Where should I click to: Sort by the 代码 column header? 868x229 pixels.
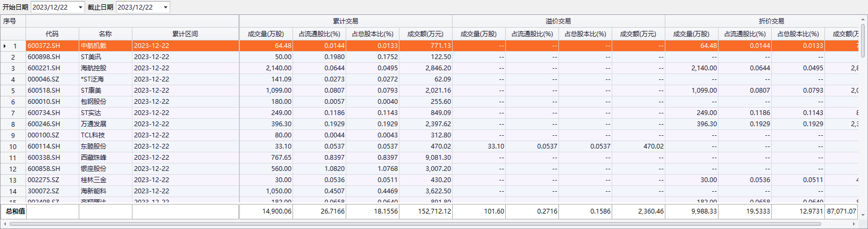pyautogui.click(x=52, y=34)
